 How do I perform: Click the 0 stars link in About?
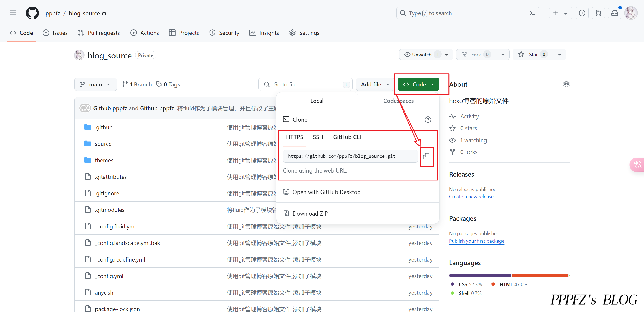pyautogui.click(x=468, y=128)
